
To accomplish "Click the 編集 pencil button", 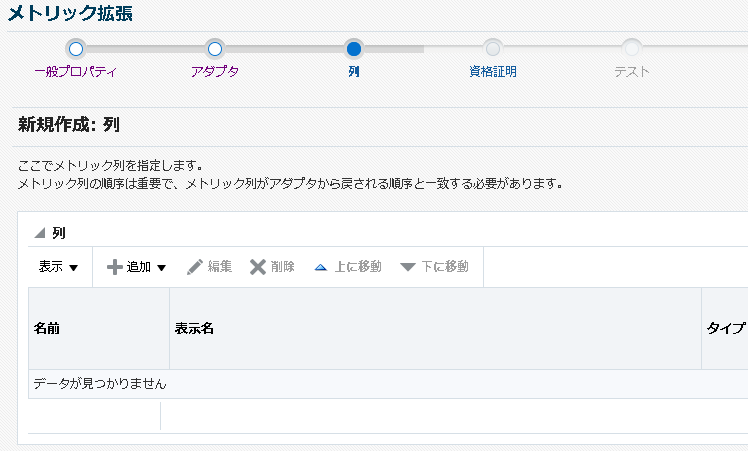I will (x=209, y=267).
